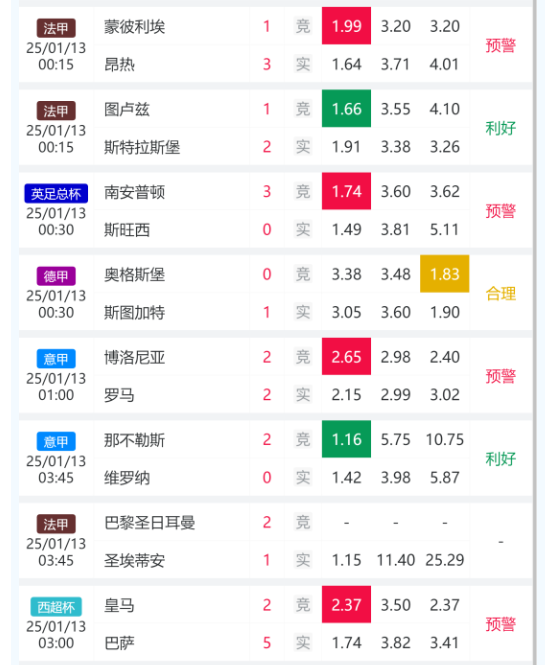Image resolution: width=547 pixels, height=665 pixels.
Task: Click the 竞 tag in 南安普顿 row
Action: 303,192
